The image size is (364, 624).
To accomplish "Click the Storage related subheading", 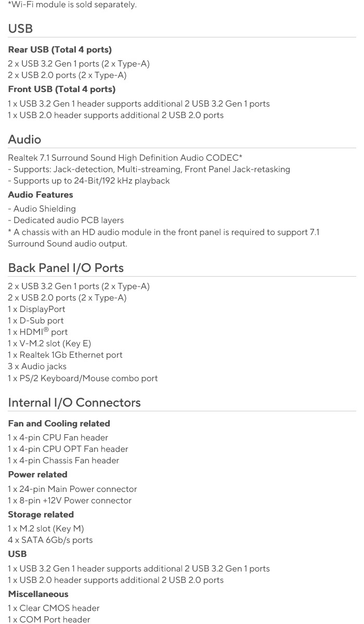I will click(x=41, y=514).
